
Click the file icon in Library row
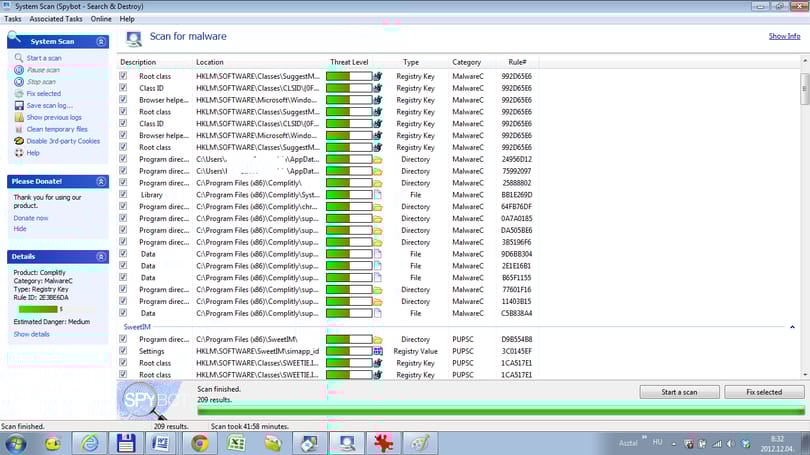click(378, 195)
